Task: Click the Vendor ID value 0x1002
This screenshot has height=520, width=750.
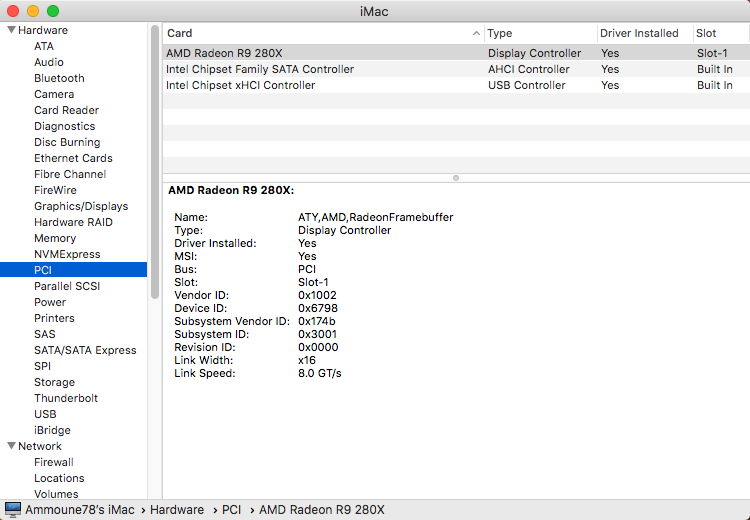Action: pos(317,295)
